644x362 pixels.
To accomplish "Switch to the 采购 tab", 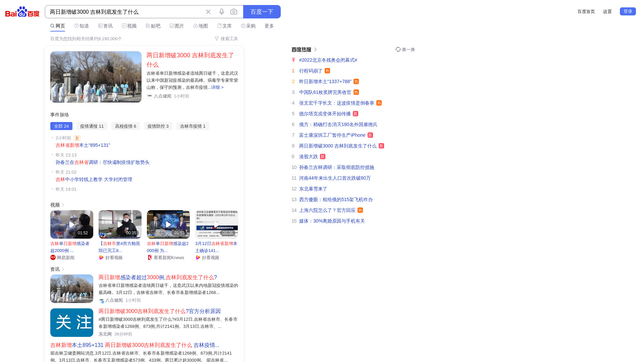I will 248,26.
